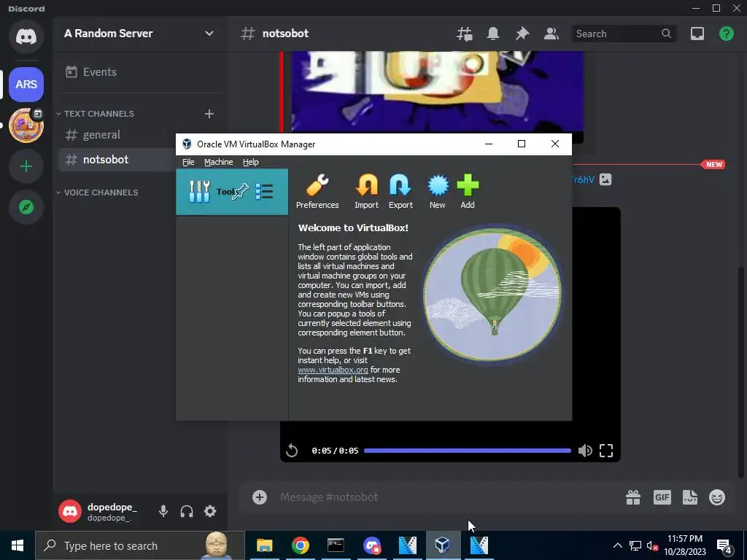Image resolution: width=747 pixels, height=560 pixels.
Task: Show hidden system tray icons
Action: 617,545
